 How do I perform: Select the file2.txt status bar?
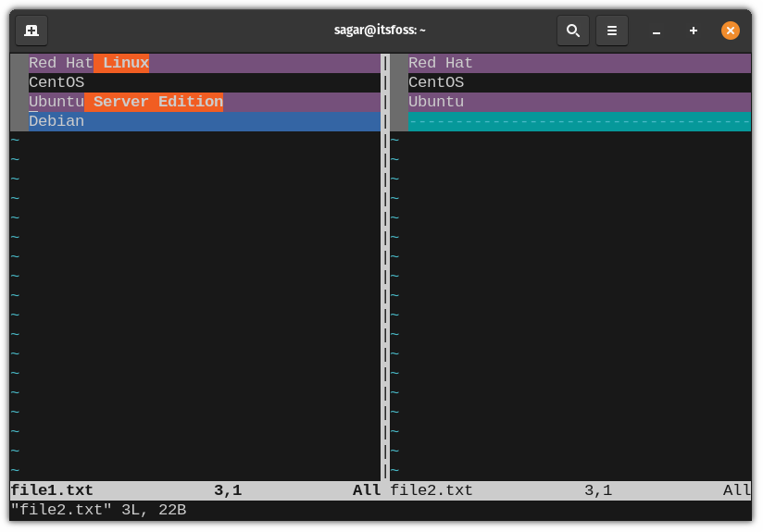pyautogui.click(x=570, y=490)
